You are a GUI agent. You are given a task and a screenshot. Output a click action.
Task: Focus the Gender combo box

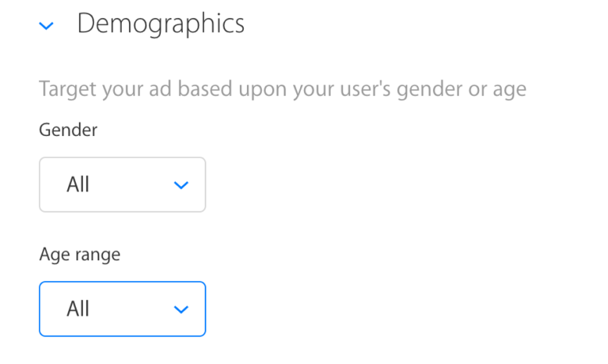[122, 184]
